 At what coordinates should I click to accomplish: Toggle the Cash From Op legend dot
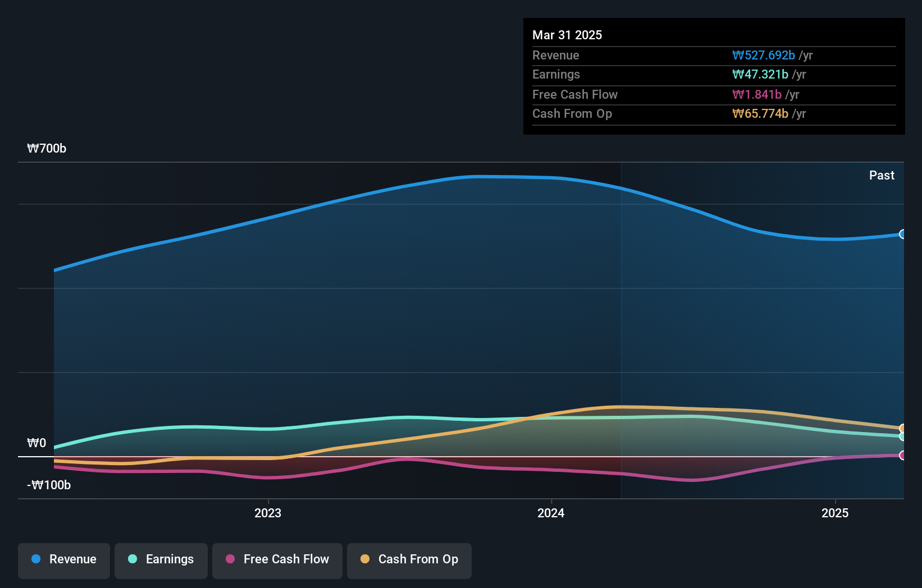365,559
